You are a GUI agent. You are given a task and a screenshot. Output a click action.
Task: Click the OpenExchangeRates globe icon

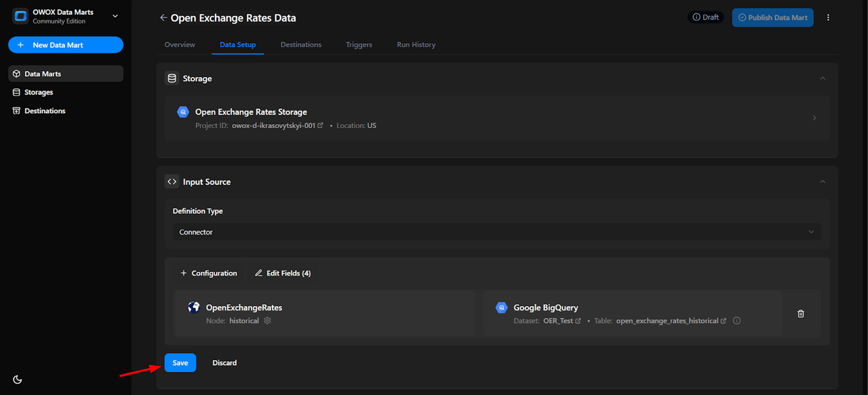(x=194, y=307)
